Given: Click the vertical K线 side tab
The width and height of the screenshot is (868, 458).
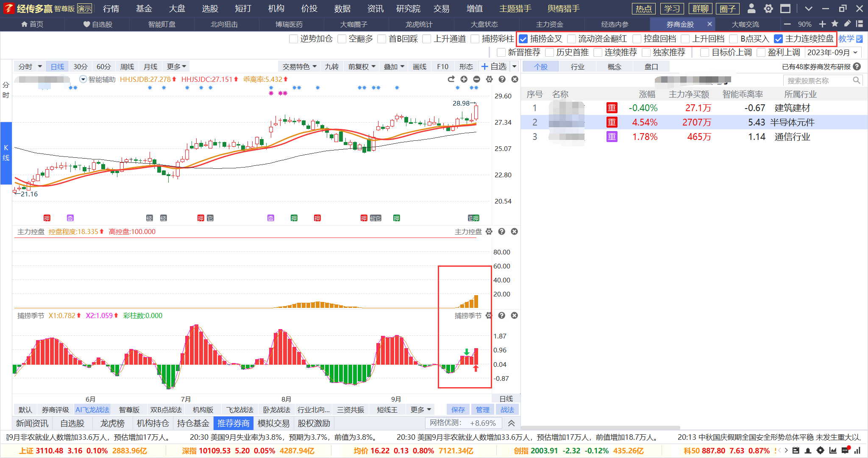Looking at the screenshot, I should coord(6,153).
